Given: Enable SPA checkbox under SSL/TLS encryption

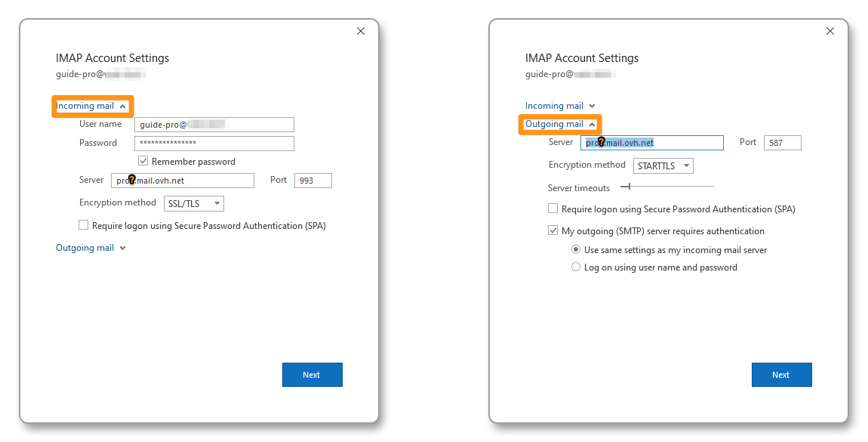Looking at the screenshot, I should pyautogui.click(x=84, y=225).
